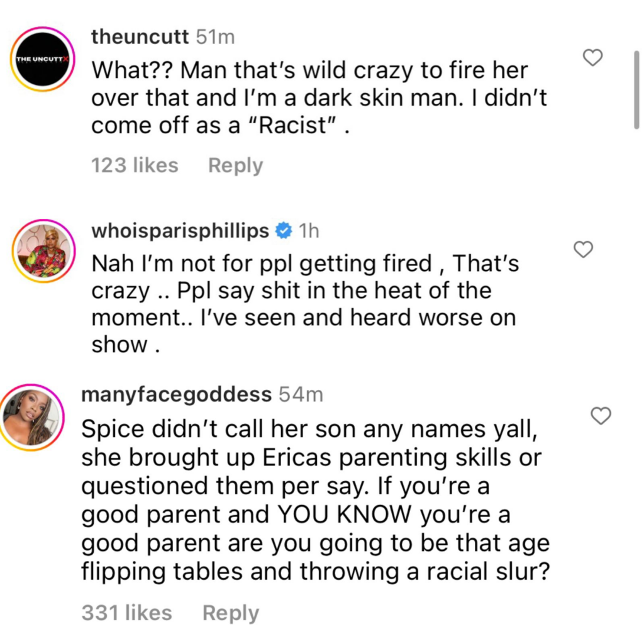Open manyfacegoddess's profile picture
The width and height of the screenshot is (644, 644).
33,416
